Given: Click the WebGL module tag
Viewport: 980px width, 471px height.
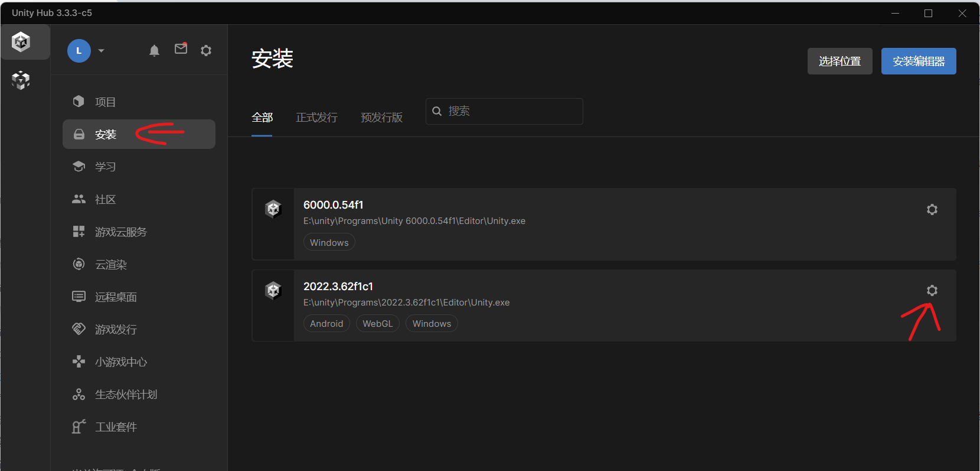Looking at the screenshot, I should [x=378, y=324].
